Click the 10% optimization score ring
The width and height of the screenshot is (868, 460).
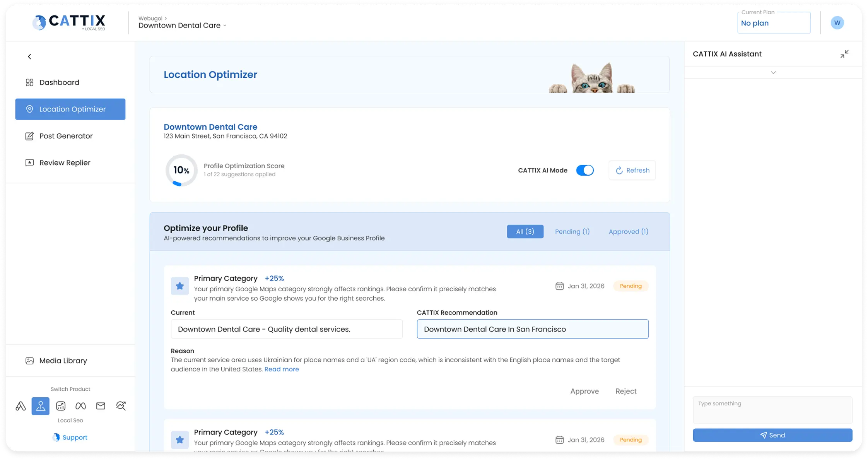click(181, 170)
